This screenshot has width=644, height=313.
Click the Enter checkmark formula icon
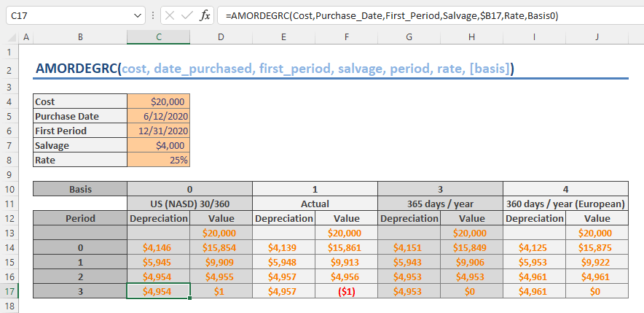(187, 15)
